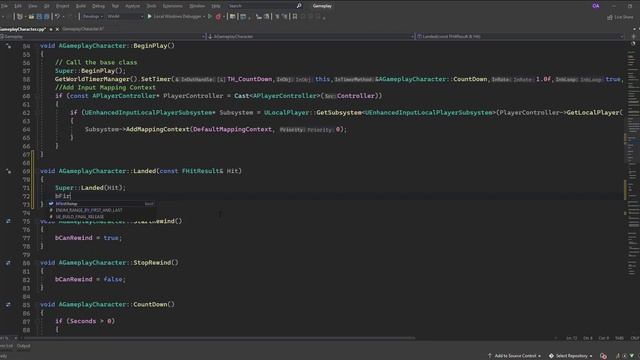This screenshot has height=360, width=640.
Task: Click the Save All toolbar icon
Action: pos(47,17)
